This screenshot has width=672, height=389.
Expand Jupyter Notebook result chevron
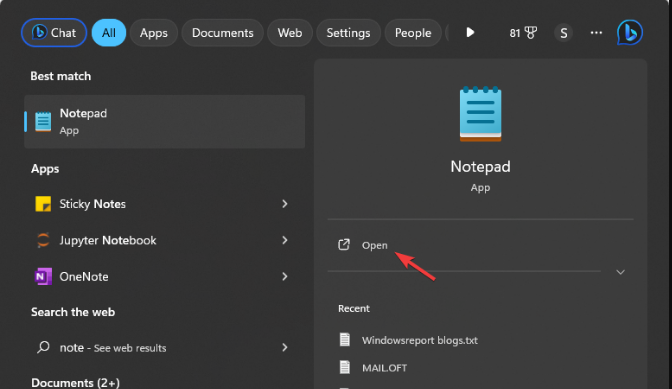pyautogui.click(x=285, y=240)
